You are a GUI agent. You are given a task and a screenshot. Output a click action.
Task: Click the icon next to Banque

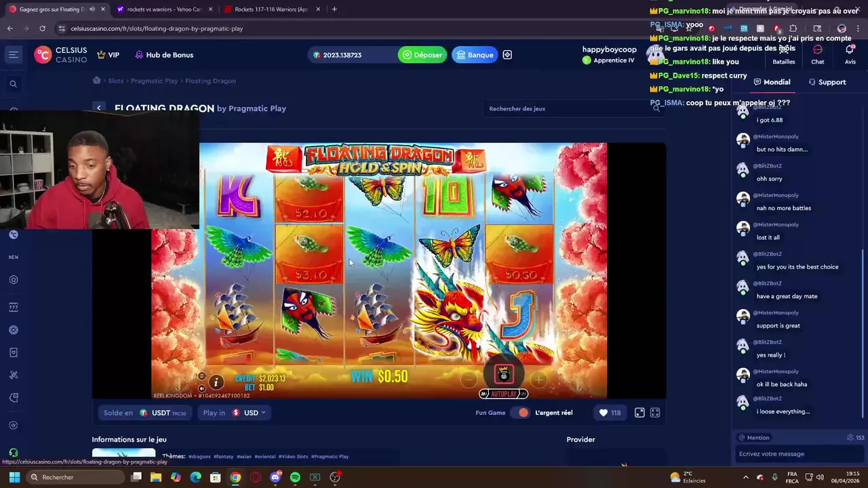507,55
